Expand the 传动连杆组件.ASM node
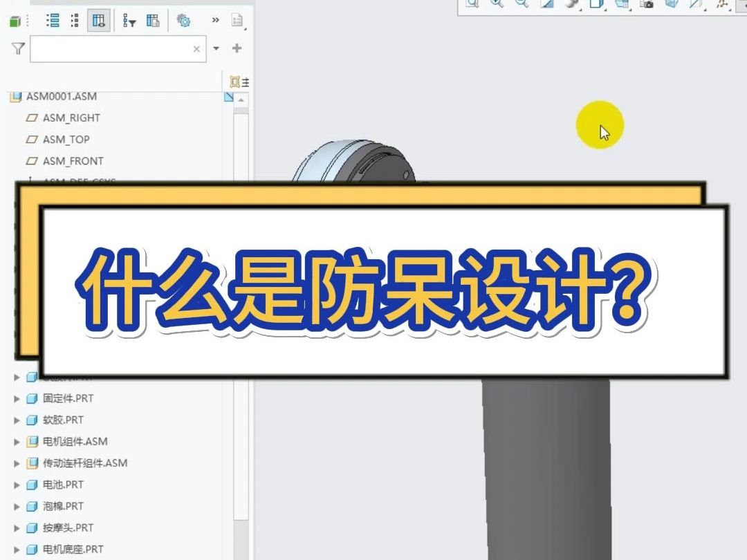 tap(17, 463)
